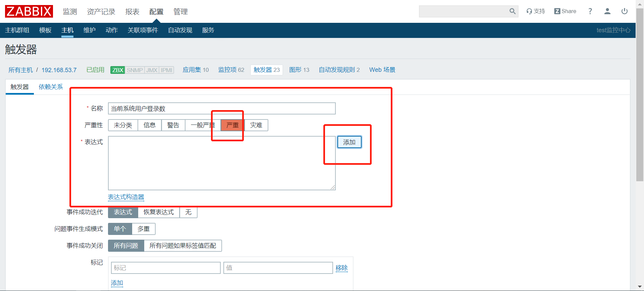The height and width of the screenshot is (291, 644).
Task: Go to 主机 submenu
Action: click(x=67, y=30)
